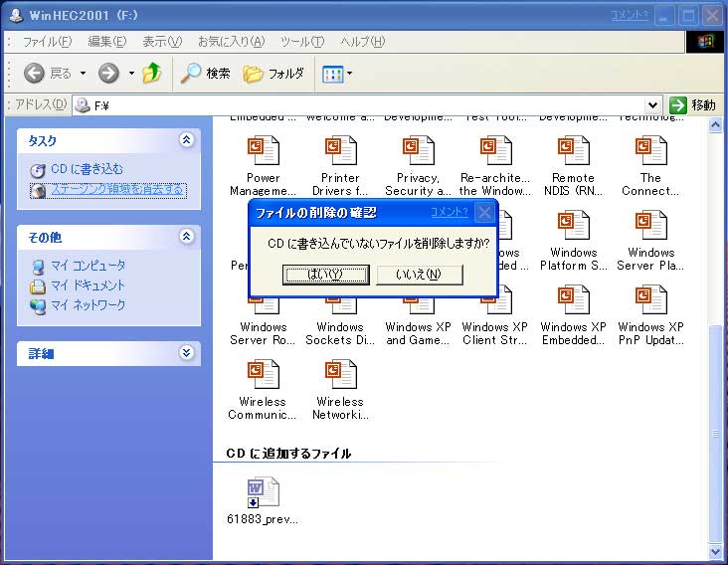Select the Windows Server Pla... file
The width and height of the screenshot is (728, 565).
coord(651,241)
